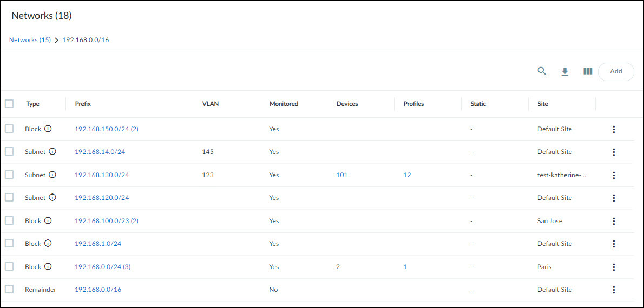
Task: Expand the 192.168.0.0/24 (3) block
Action: [x=102, y=266]
